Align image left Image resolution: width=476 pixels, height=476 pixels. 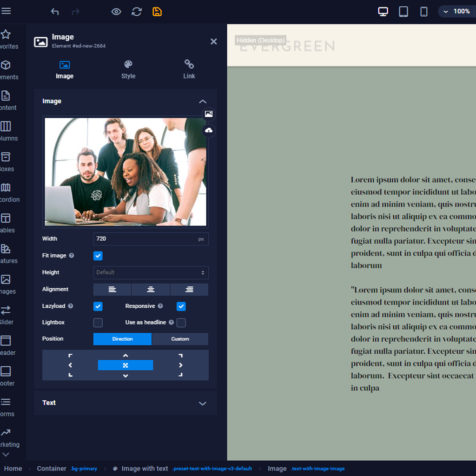click(x=112, y=290)
